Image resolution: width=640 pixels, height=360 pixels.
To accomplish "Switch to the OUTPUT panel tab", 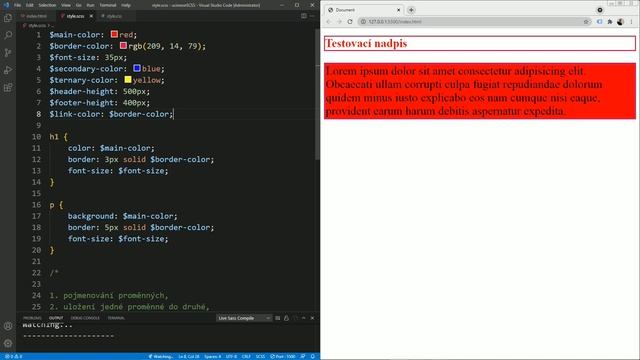I will tap(56, 318).
